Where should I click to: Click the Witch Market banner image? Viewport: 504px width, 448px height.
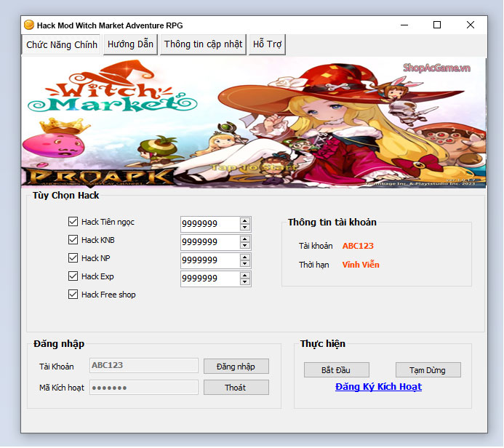(254, 122)
